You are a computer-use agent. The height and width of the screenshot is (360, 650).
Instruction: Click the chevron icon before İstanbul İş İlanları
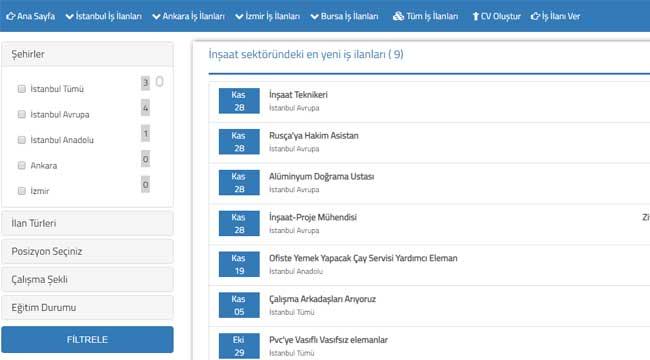(x=69, y=17)
